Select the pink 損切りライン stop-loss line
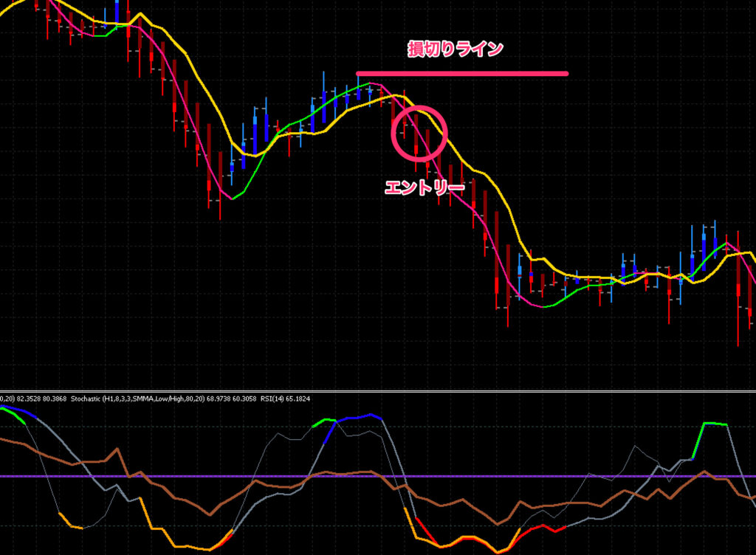The width and height of the screenshot is (756, 555). (x=461, y=72)
